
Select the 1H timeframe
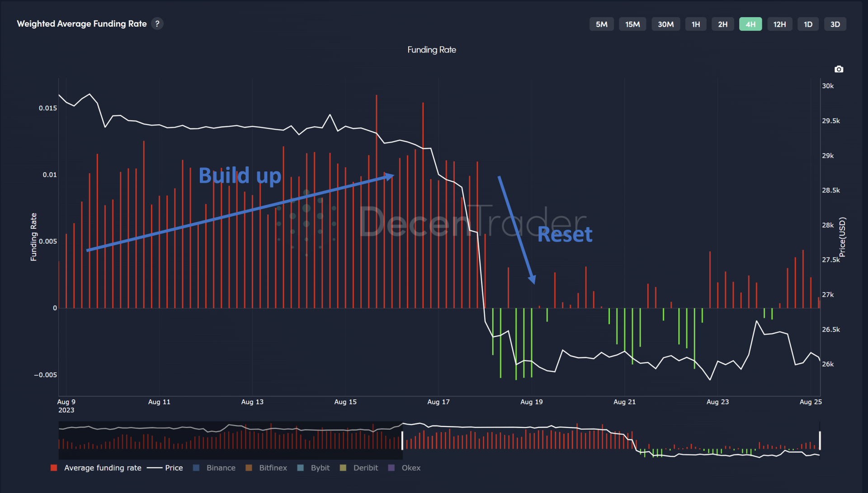695,24
